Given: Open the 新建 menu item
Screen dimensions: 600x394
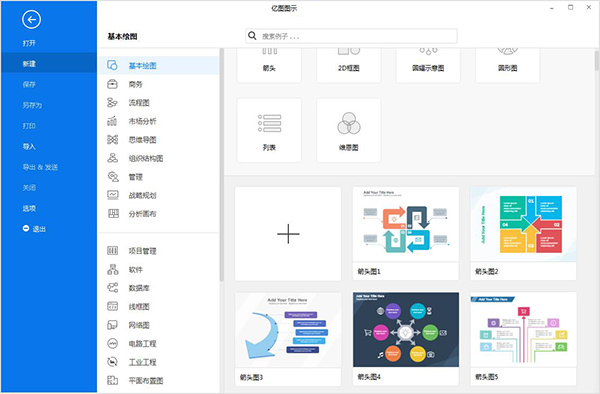Looking at the screenshot, I should tap(49, 63).
